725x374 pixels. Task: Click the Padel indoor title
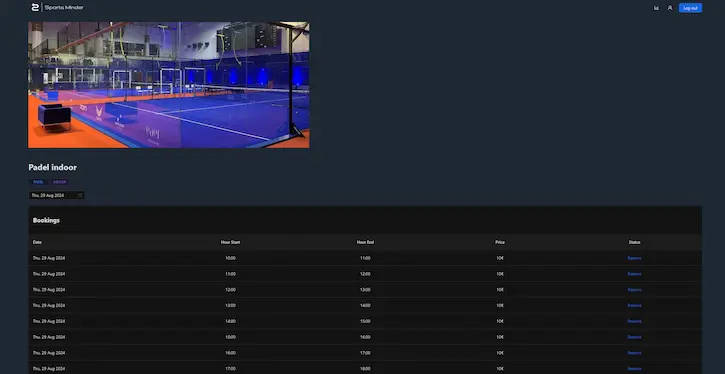point(53,167)
